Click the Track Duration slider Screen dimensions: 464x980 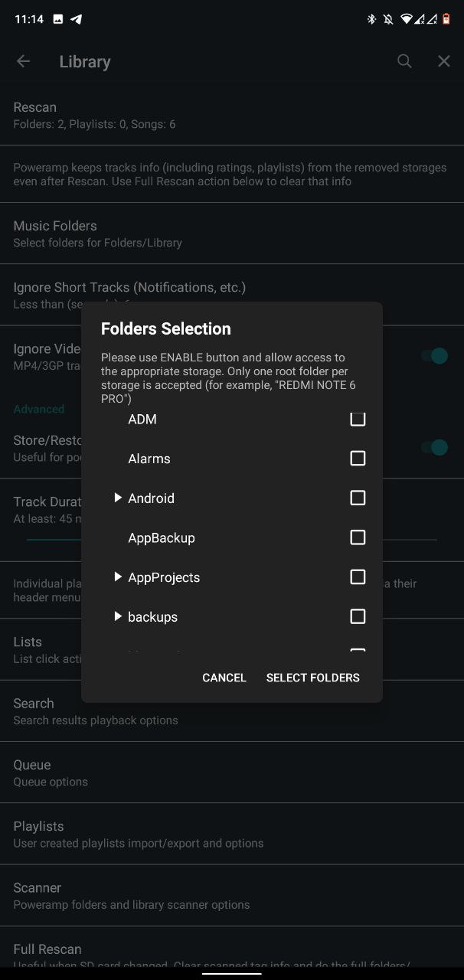pos(232,540)
